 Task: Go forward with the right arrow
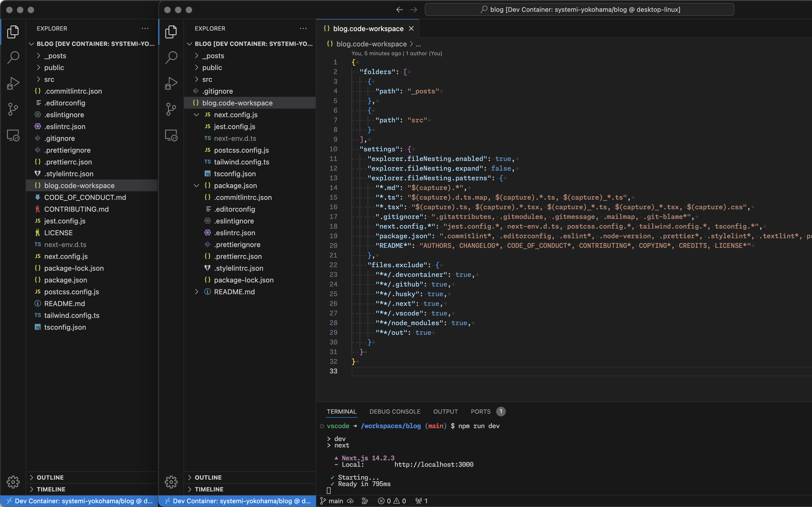(x=414, y=10)
